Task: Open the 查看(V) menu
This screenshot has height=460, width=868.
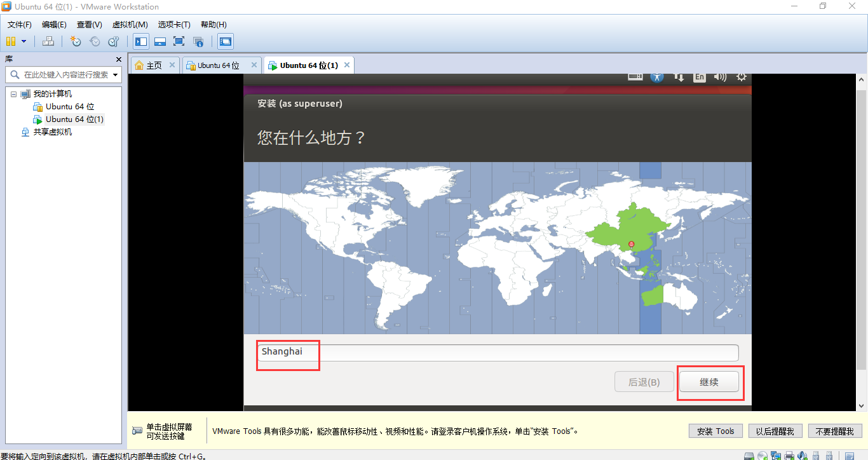Action: click(x=89, y=25)
